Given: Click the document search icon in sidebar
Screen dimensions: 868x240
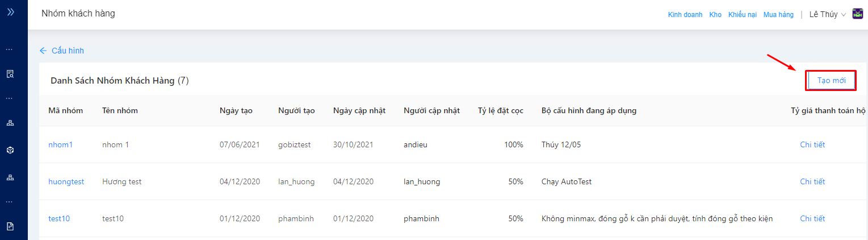Looking at the screenshot, I should coord(10,74).
